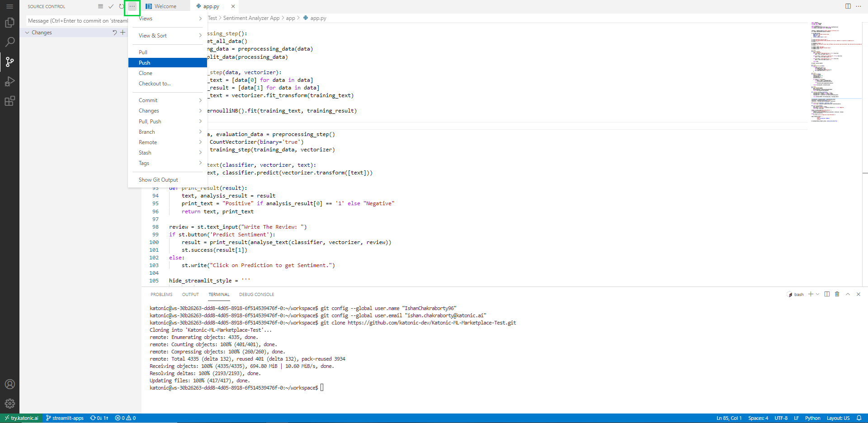Switch to the Welcome tab
Viewport: 868px width, 423px height.
click(165, 6)
